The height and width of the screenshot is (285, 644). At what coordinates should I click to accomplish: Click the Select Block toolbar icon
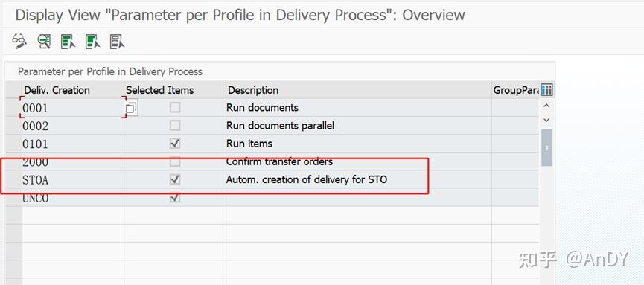coord(93,42)
